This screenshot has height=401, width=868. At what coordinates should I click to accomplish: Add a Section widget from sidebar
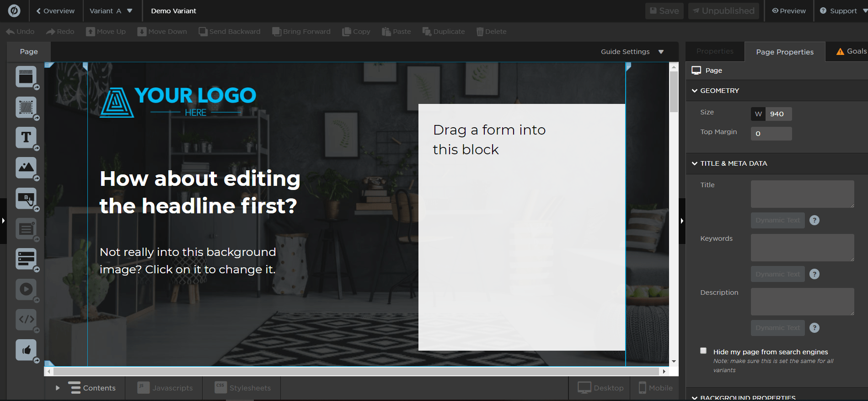tap(26, 77)
